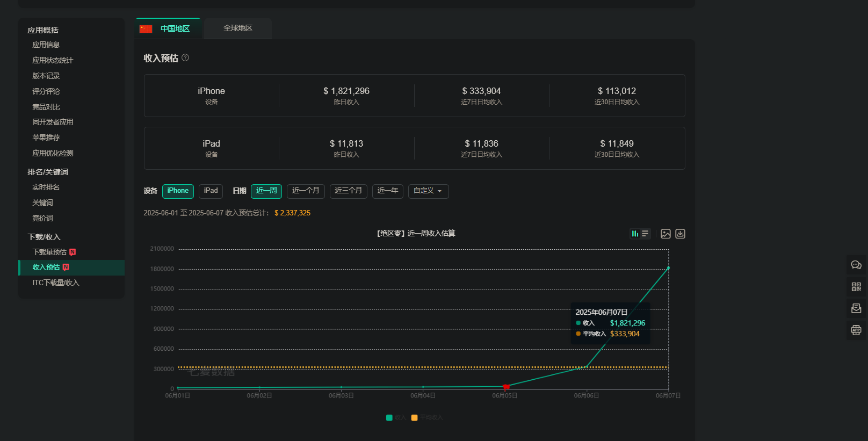Viewport: 868px width, 441px height.
Task: Toggle the 平均收入 series in chart legend
Action: (427, 418)
